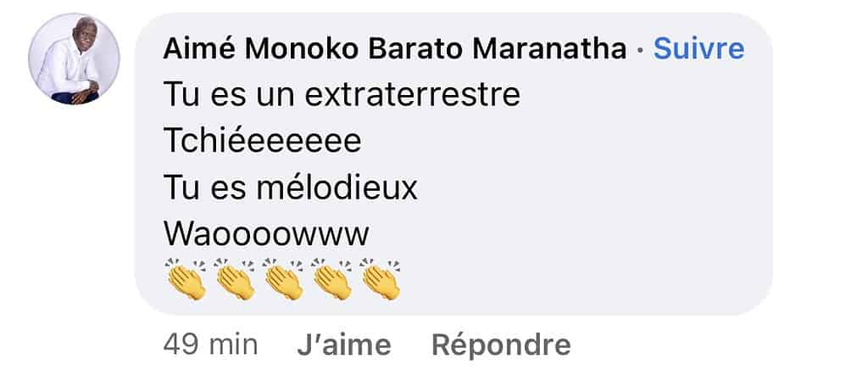Click the line "Tu es mélodieux"
This screenshot has height=375, width=868.
291,189
